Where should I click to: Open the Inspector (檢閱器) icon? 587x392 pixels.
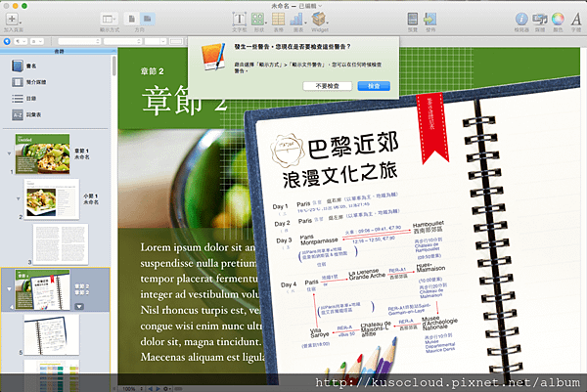(521, 19)
